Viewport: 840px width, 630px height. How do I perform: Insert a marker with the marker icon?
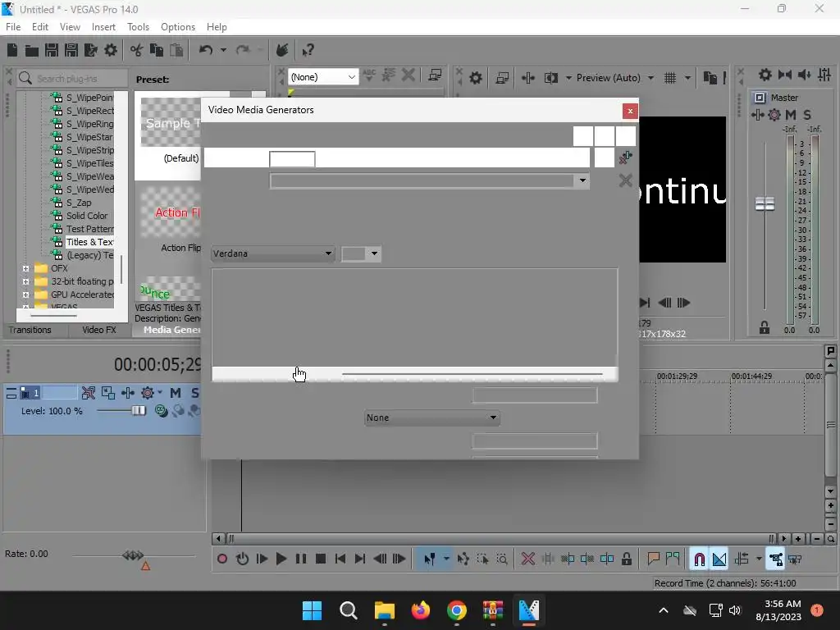(653, 559)
